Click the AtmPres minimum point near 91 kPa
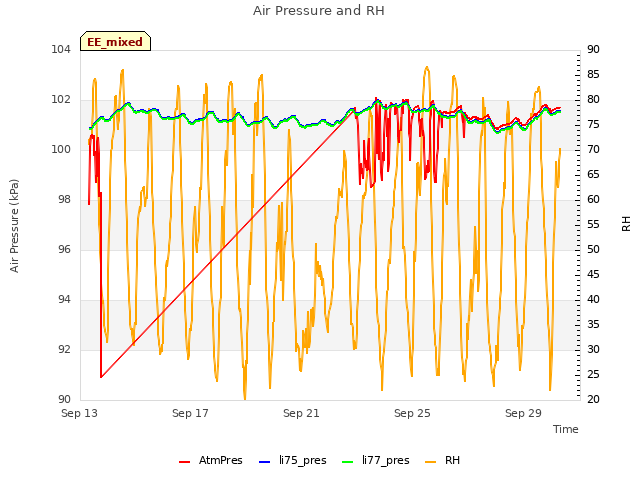This screenshot has width=640, height=480. 101,377
